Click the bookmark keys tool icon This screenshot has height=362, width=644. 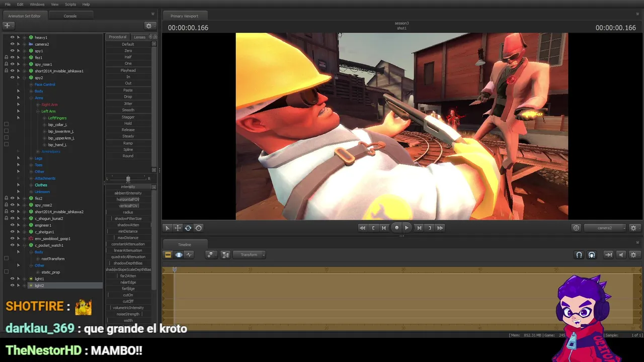(210, 255)
